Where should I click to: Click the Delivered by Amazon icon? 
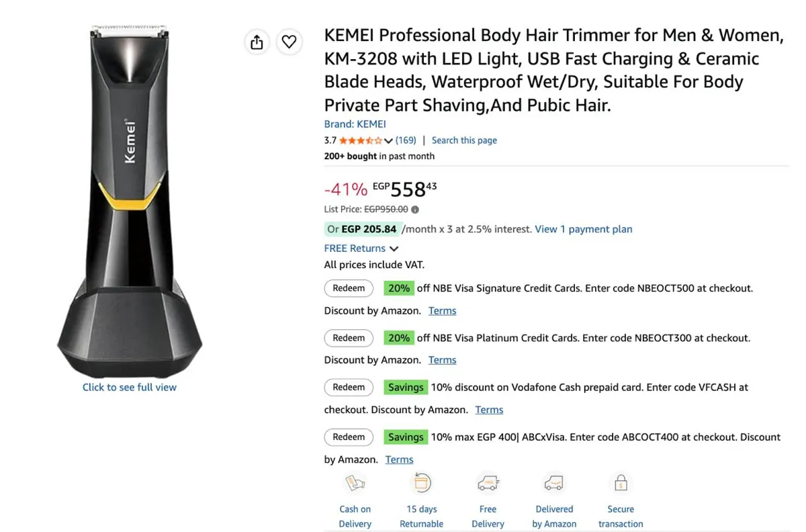tap(554, 483)
